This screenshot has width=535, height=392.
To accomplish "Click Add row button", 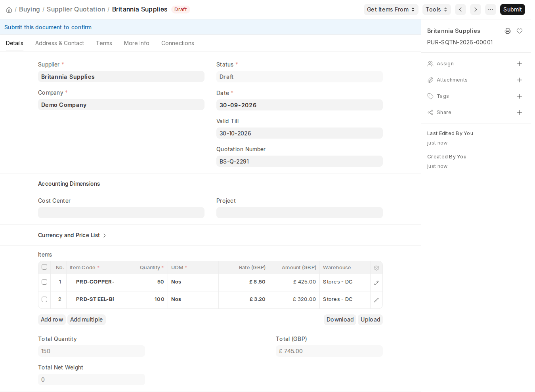I will point(52,320).
